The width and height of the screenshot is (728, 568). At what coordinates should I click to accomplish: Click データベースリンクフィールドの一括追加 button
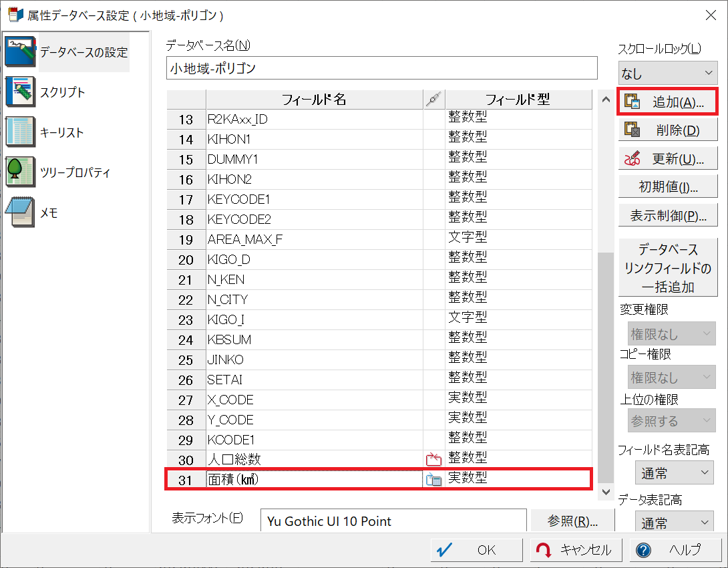[x=668, y=268]
